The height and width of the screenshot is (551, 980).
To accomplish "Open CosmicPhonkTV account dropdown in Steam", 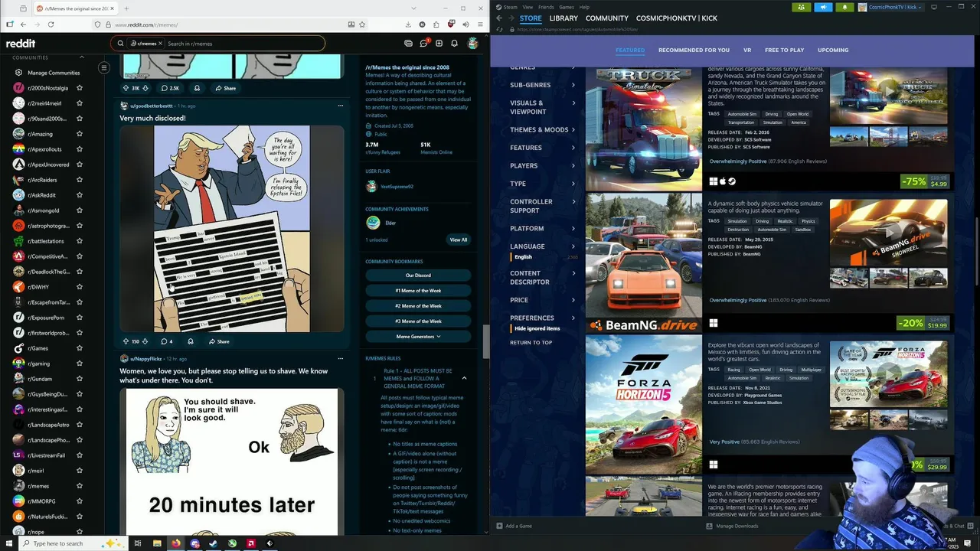I will [891, 7].
